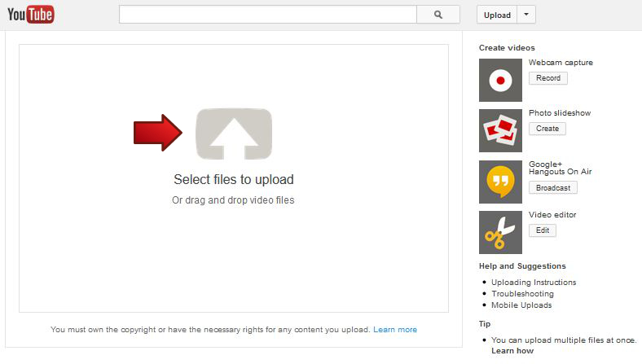Open the Troubleshooting help link
The image size is (642, 364).
tap(522, 294)
